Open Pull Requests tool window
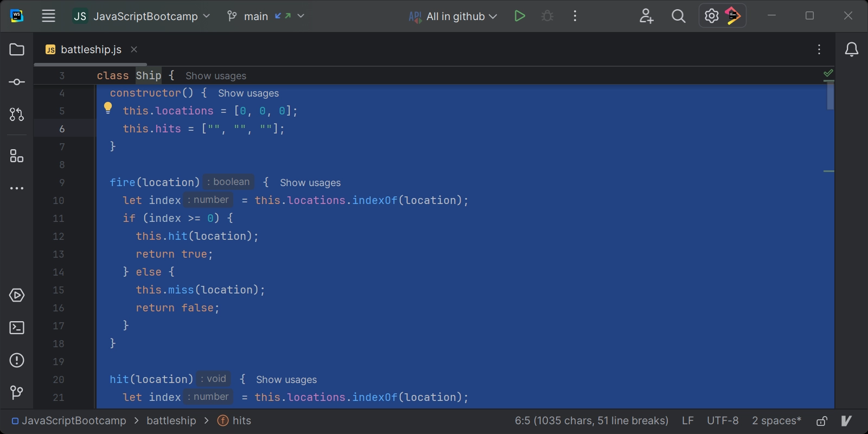Viewport: 868px width, 434px height. click(17, 114)
